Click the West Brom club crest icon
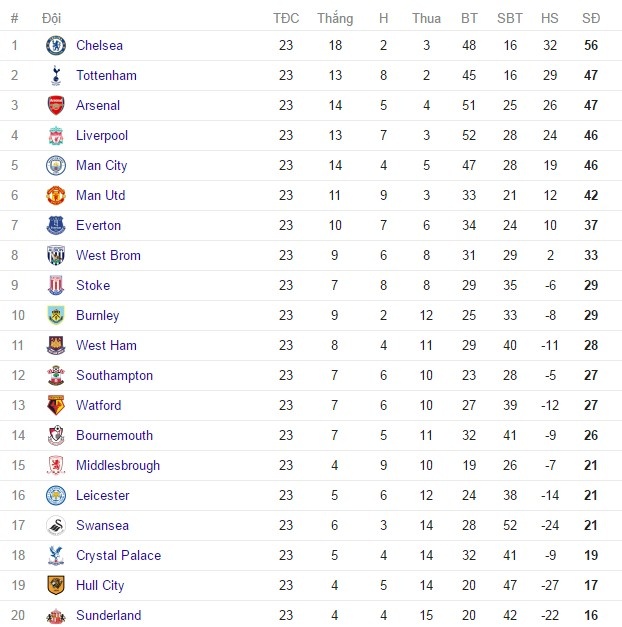This screenshot has width=622, height=627. (x=55, y=255)
